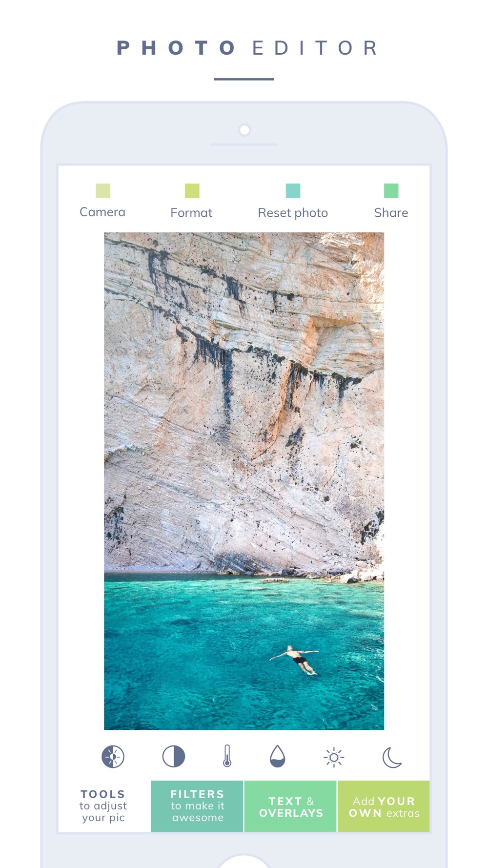
Task: Tap the cliff photo preview
Action: (244, 481)
